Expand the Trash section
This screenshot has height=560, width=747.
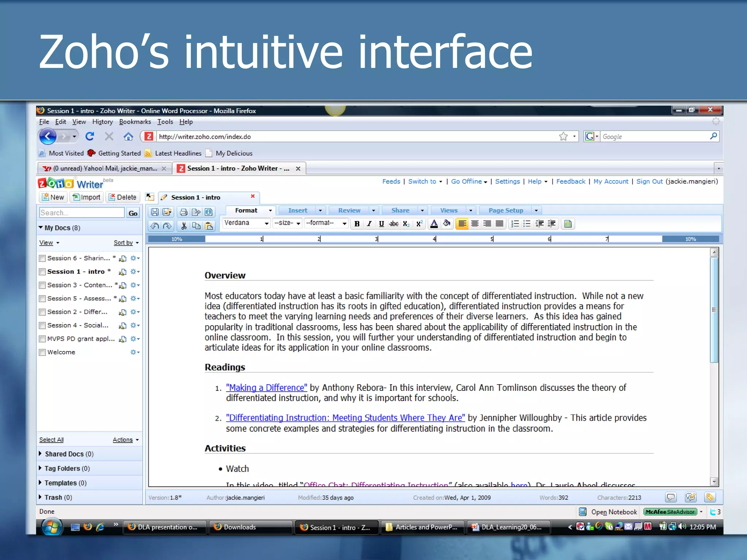tap(40, 497)
